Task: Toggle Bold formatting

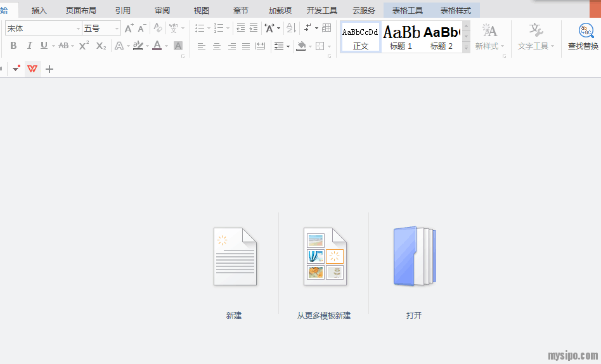Action: [13, 46]
